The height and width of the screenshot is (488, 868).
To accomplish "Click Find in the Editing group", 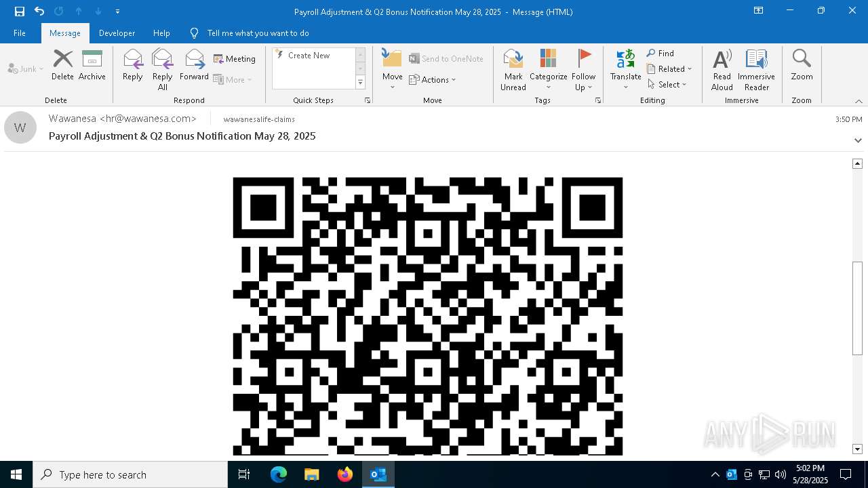I will [660, 54].
